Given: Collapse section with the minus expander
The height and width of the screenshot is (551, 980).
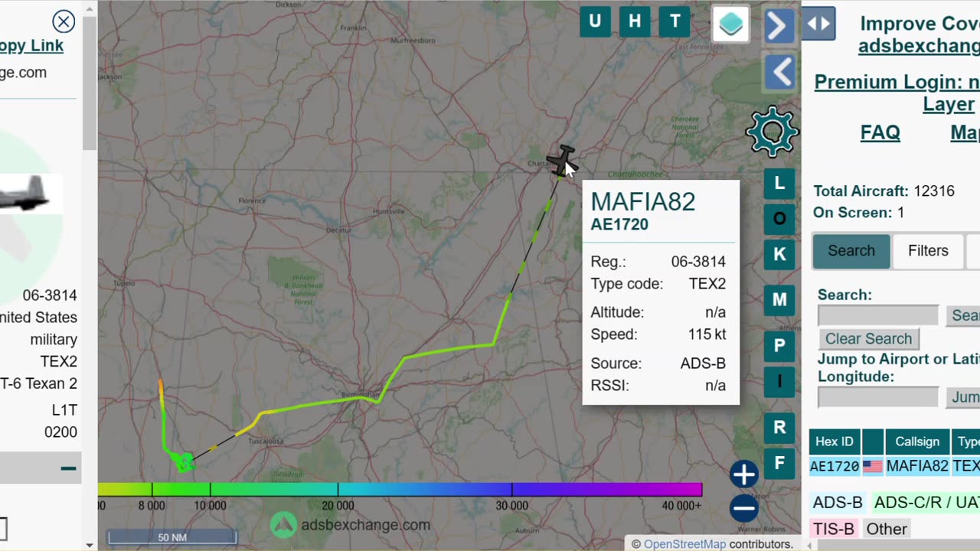Looking at the screenshot, I should click(x=68, y=468).
